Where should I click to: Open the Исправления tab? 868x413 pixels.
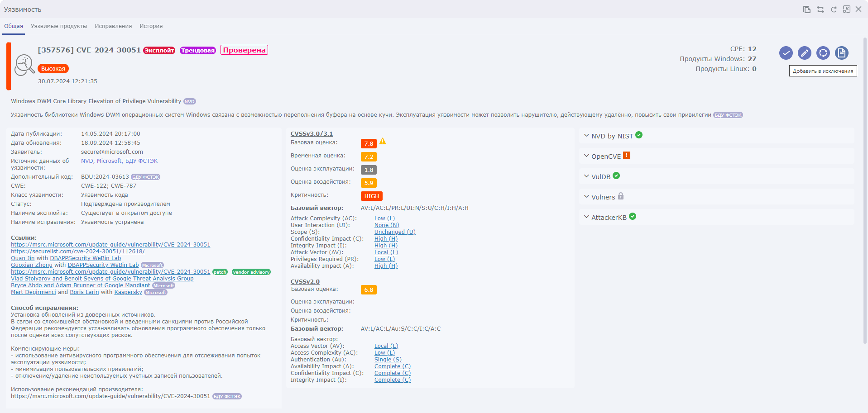click(x=113, y=26)
